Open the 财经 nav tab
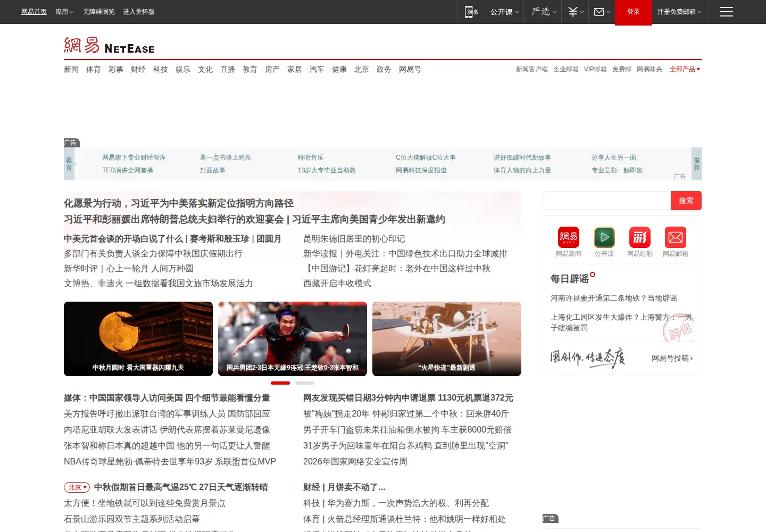The height and width of the screenshot is (532, 766). click(138, 69)
